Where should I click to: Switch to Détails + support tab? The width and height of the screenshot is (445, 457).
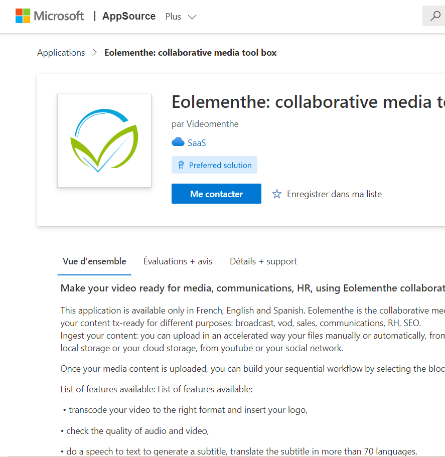(263, 261)
